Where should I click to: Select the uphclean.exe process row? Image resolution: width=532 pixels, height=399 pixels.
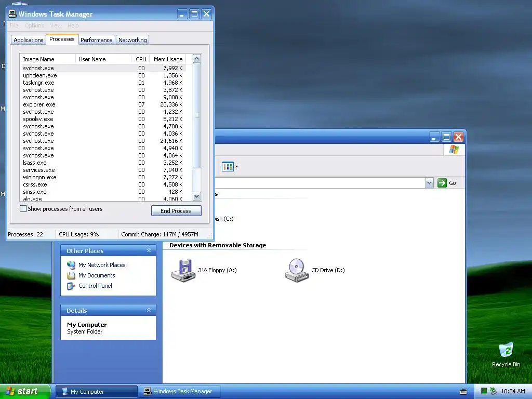point(103,75)
